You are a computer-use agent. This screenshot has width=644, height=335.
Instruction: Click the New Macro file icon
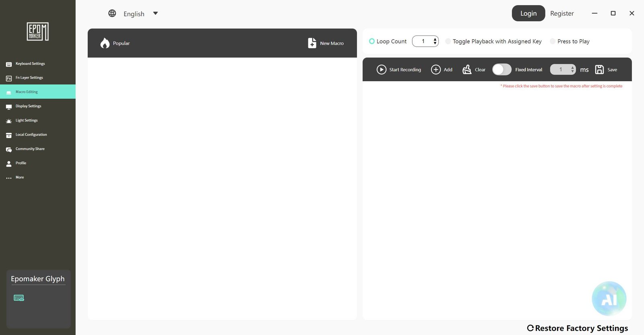click(312, 43)
